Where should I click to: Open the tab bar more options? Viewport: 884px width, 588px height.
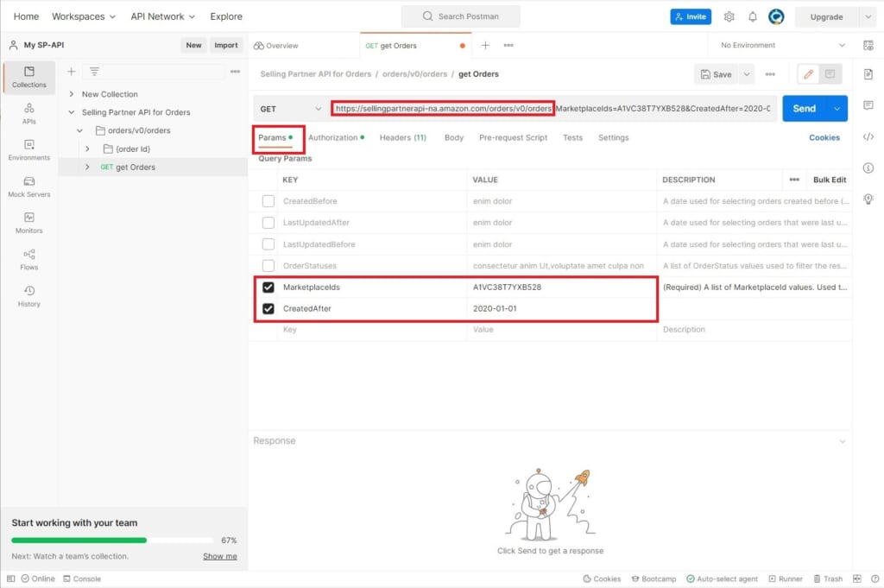508,45
